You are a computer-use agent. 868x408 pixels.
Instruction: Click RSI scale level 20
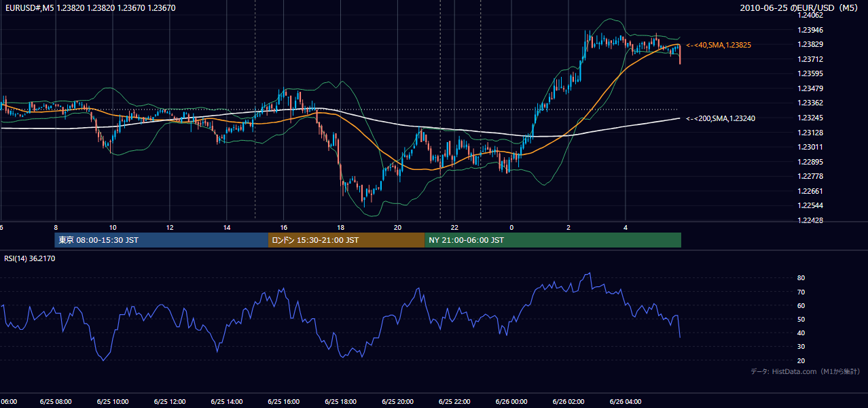point(801,360)
